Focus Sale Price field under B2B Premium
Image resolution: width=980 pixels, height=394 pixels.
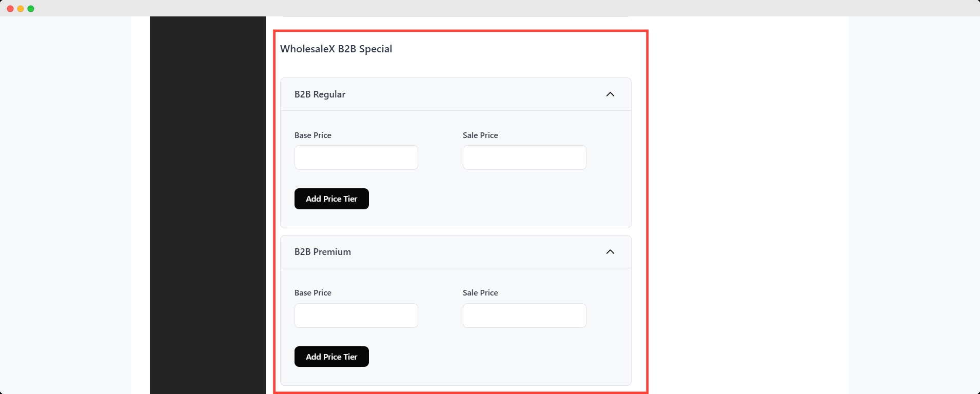[x=524, y=316]
